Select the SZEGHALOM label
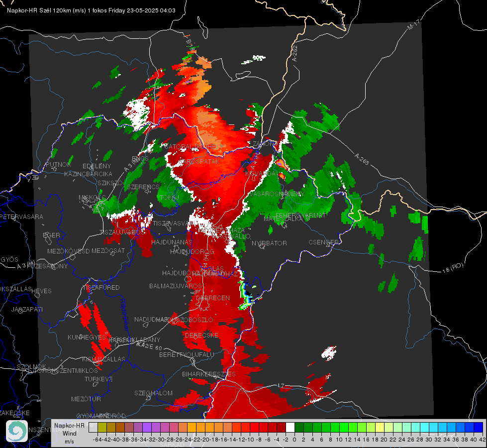Image resolution: width=487 pixels, height=448 pixels. click(153, 393)
